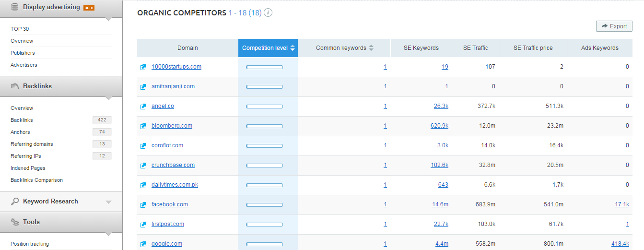
Task: Open SE Keywords 102.6k for crunchbase.com
Action: [439, 165]
